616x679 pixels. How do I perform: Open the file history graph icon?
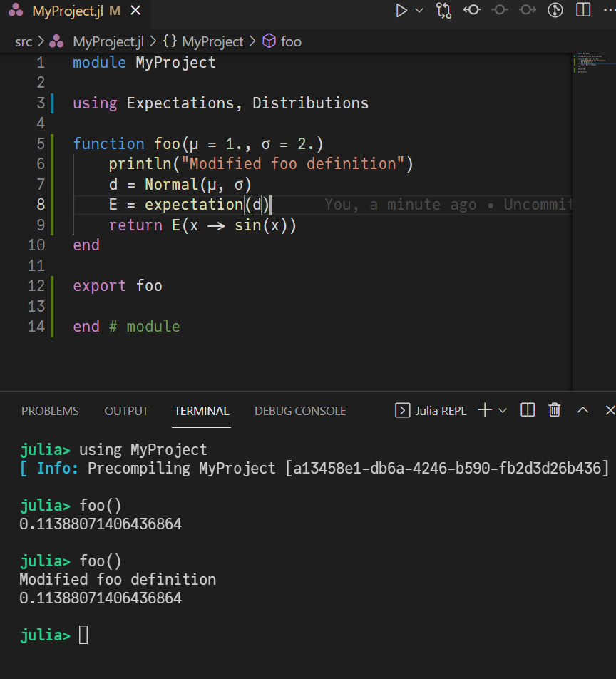pyautogui.click(x=555, y=11)
